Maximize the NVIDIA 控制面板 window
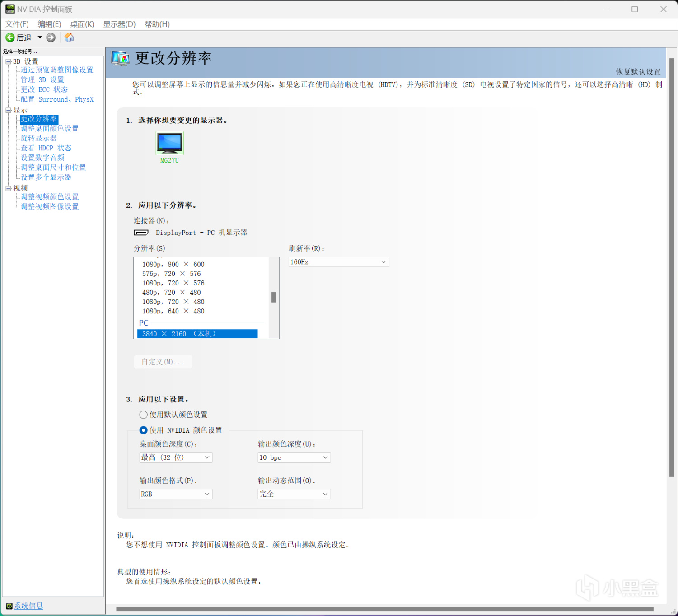 (635, 9)
